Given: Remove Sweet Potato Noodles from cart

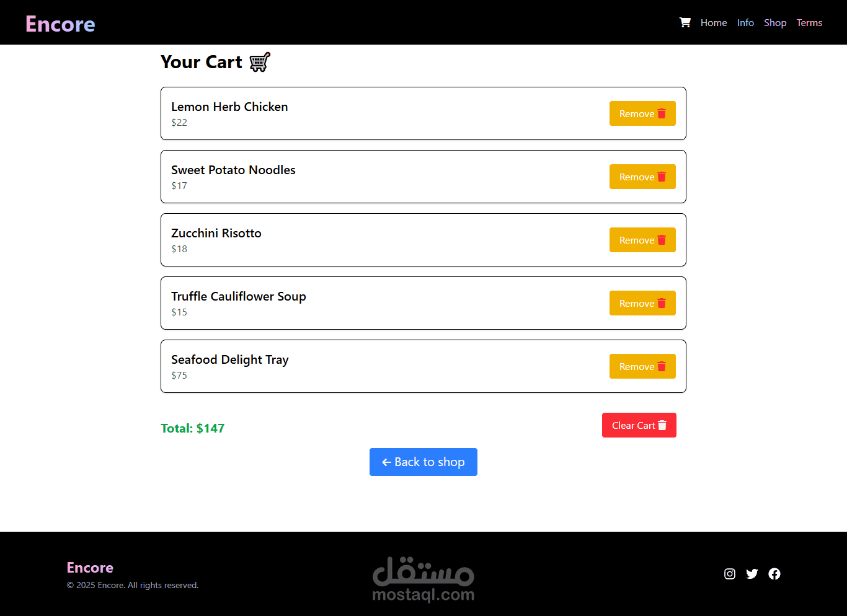Looking at the screenshot, I should click(642, 177).
